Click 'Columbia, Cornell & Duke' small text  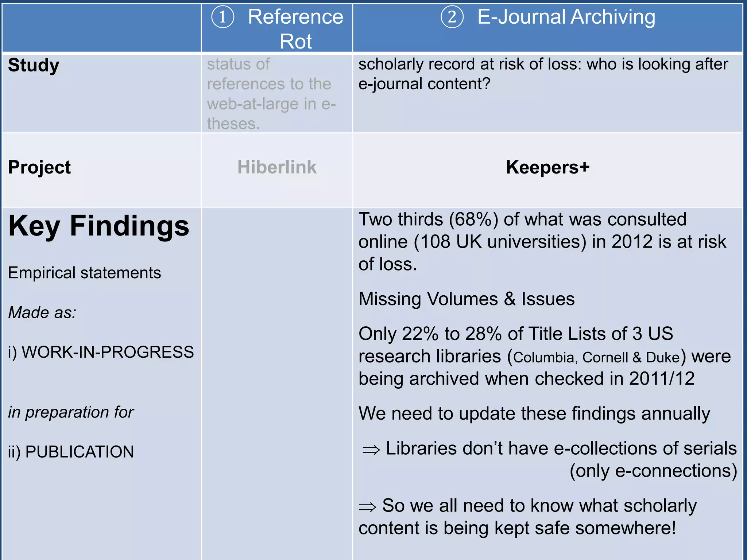pyautogui.click(x=596, y=358)
